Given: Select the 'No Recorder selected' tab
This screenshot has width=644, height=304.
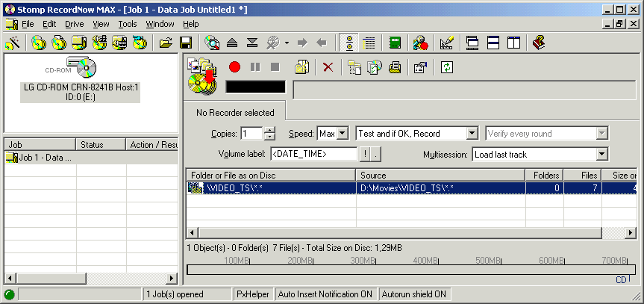Looking at the screenshot, I should [235, 113].
